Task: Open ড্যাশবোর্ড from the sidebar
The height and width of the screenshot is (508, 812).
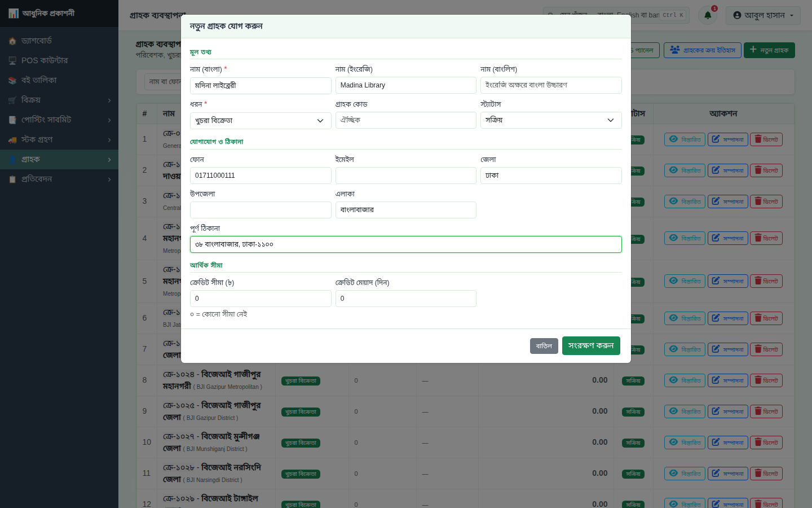Action: 59,41
